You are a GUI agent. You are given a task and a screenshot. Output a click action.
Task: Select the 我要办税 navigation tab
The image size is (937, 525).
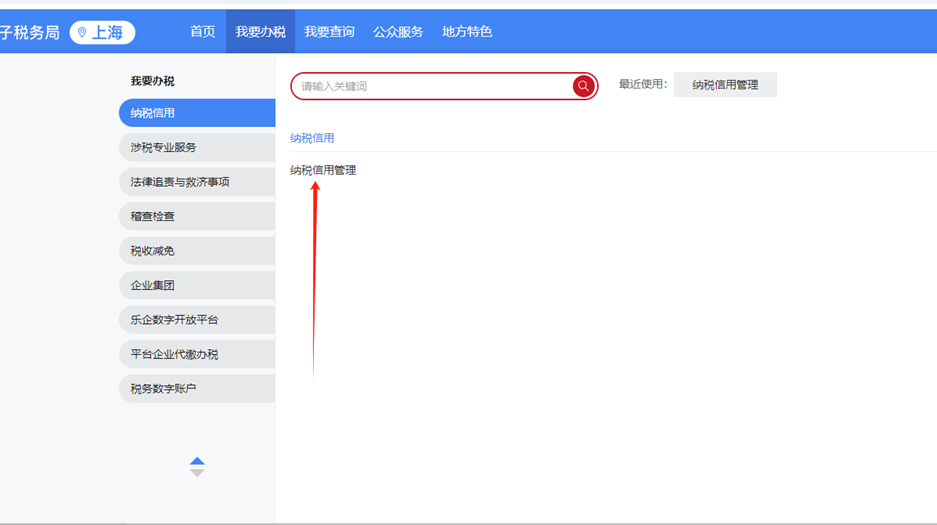tap(260, 32)
